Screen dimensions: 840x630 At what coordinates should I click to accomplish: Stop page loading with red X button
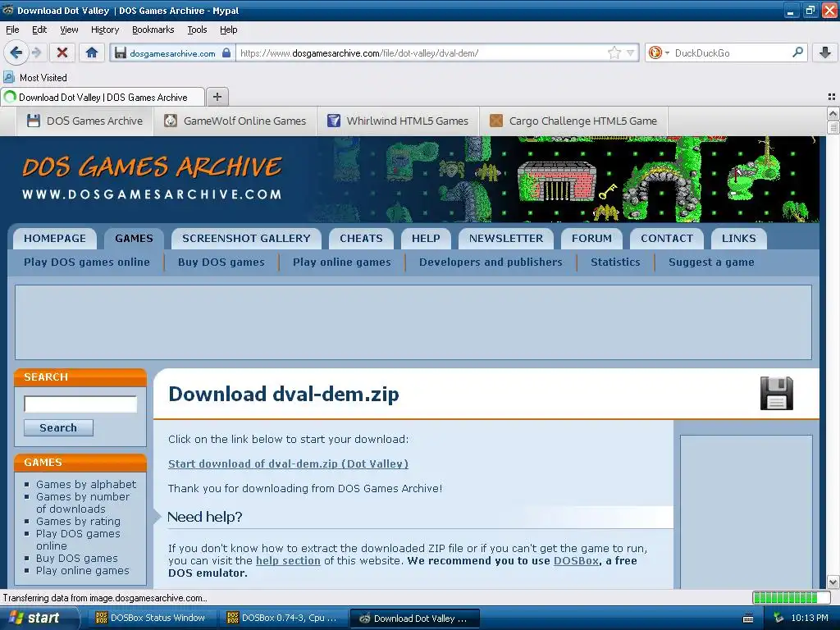[62, 52]
